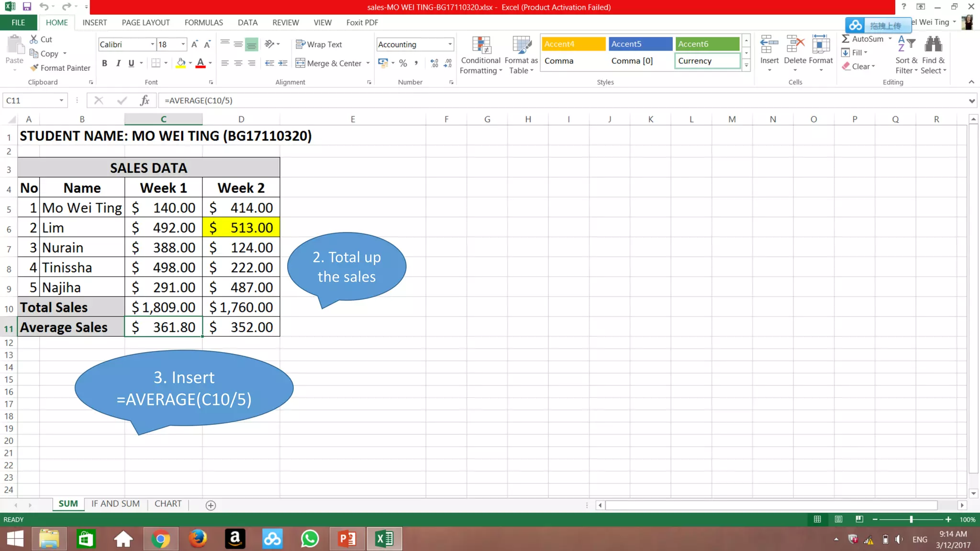Click the Accounting Number Format icon
980x551 pixels.
383,63
